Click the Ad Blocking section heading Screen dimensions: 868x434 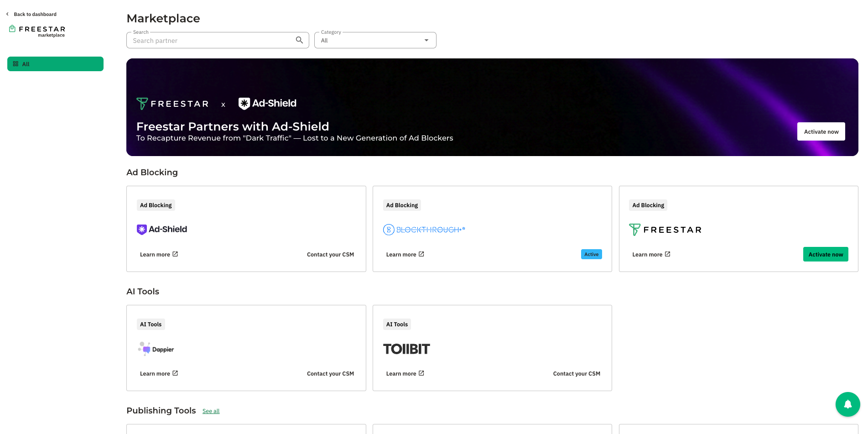tap(152, 172)
